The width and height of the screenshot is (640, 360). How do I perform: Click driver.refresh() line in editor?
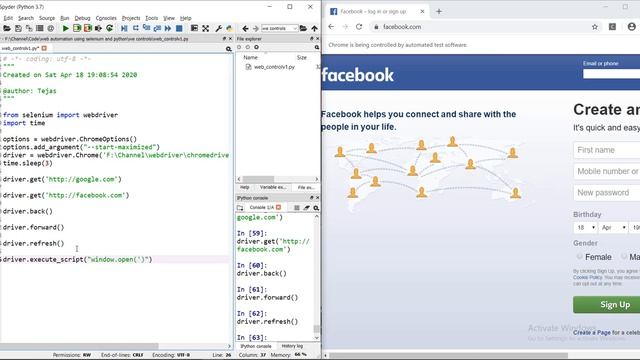pyautogui.click(x=33, y=243)
